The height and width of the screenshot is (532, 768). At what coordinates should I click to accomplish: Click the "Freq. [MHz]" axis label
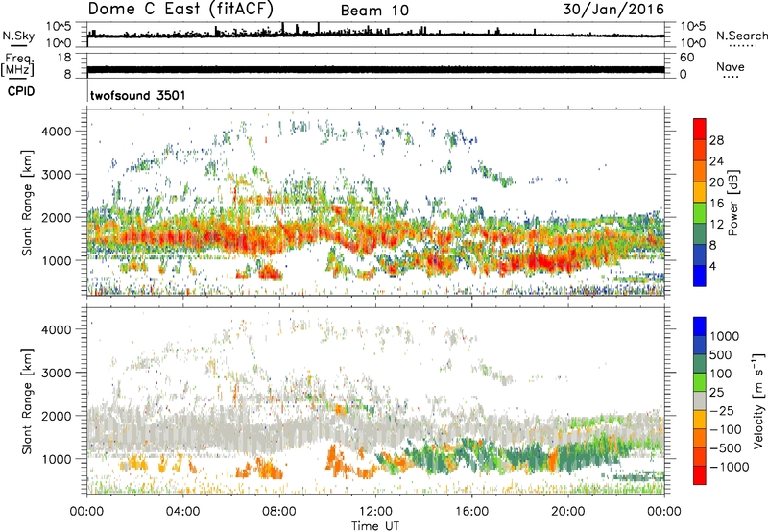coord(17,64)
